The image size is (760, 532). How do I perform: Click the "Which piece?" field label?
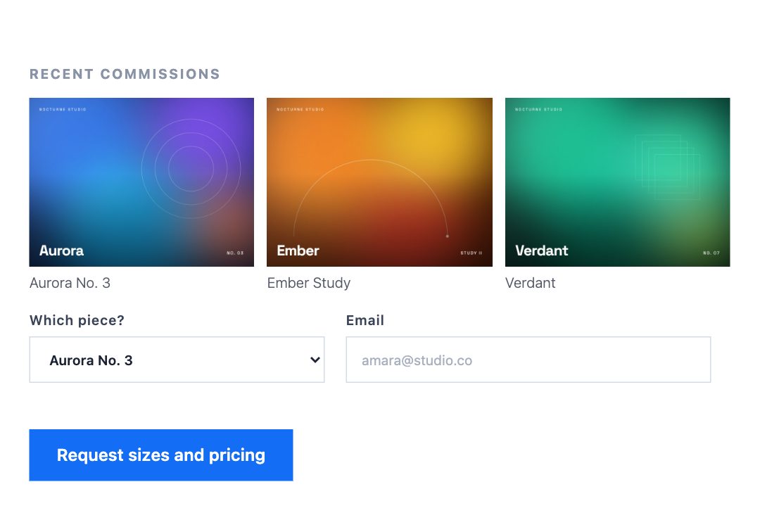[x=77, y=320]
